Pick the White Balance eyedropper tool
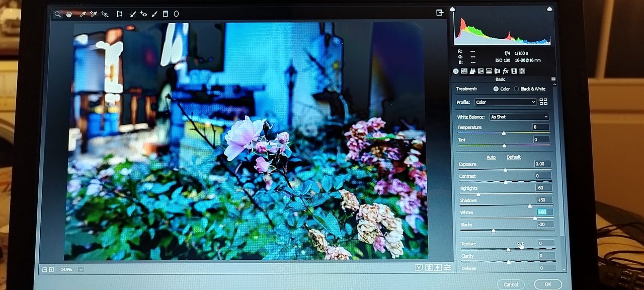This screenshot has width=644, height=290. coord(83,14)
